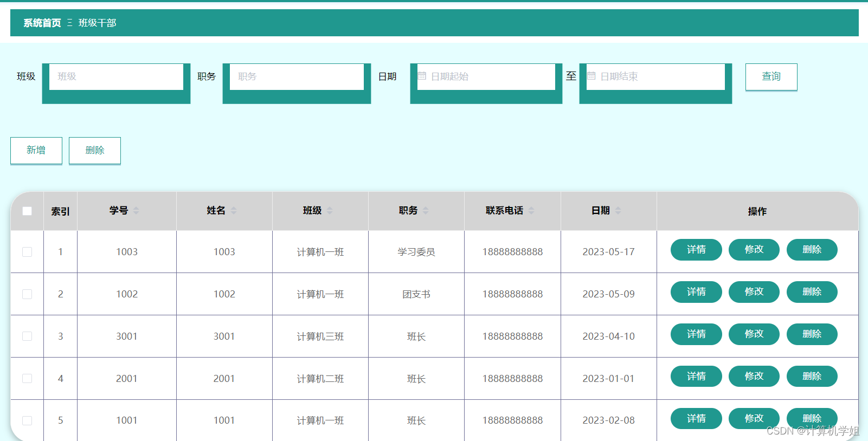Click date cell 2023-05-09
Screen dimensions: 868x441
coord(608,294)
